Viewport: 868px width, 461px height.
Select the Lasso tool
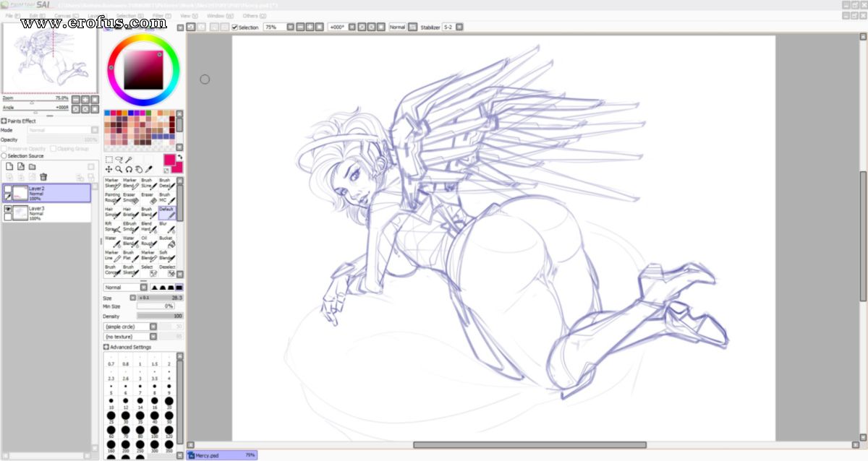coord(119,159)
